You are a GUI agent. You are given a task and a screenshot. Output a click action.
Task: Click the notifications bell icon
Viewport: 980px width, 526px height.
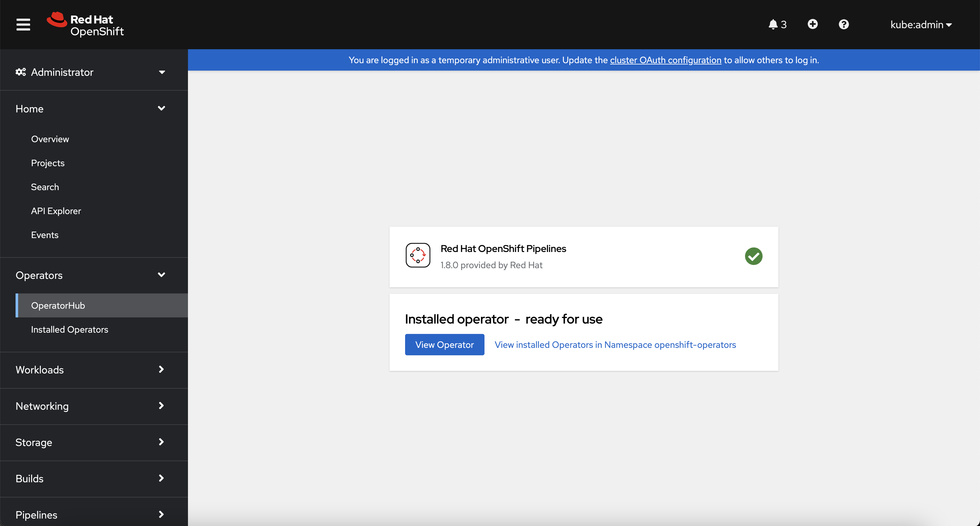pos(773,25)
